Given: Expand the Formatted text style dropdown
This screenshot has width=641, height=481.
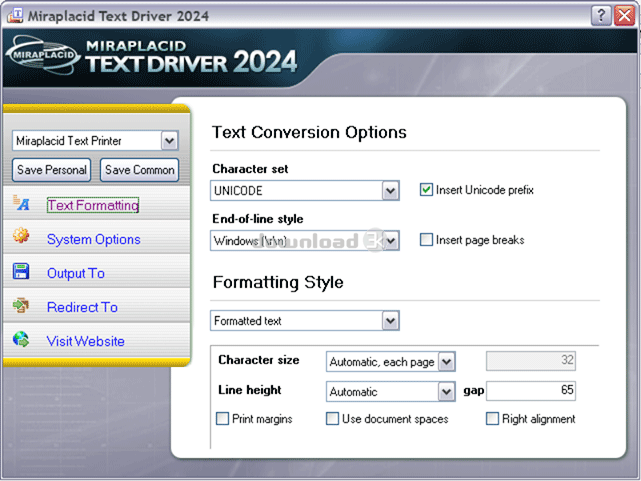Looking at the screenshot, I should 390,321.
